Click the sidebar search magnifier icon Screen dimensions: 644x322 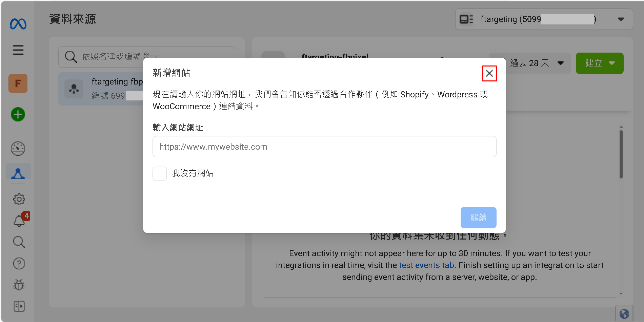coord(19,242)
